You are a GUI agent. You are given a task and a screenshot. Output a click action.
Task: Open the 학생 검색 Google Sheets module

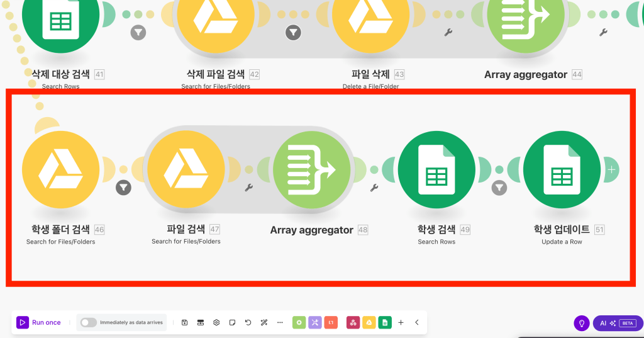pos(436,169)
